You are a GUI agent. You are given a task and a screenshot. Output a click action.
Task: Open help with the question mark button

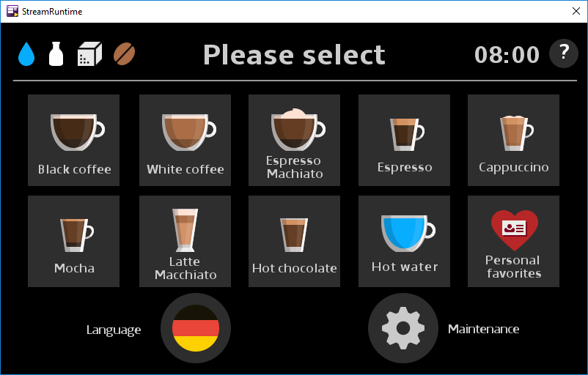(564, 53)
